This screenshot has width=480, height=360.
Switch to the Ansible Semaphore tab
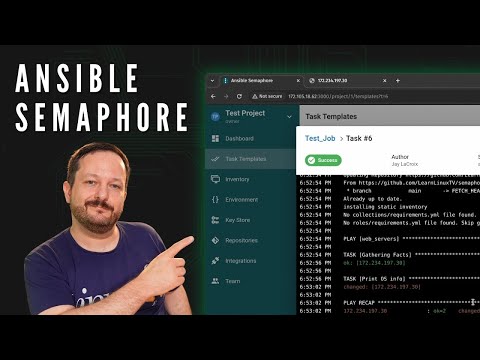(x=262, y=81)
